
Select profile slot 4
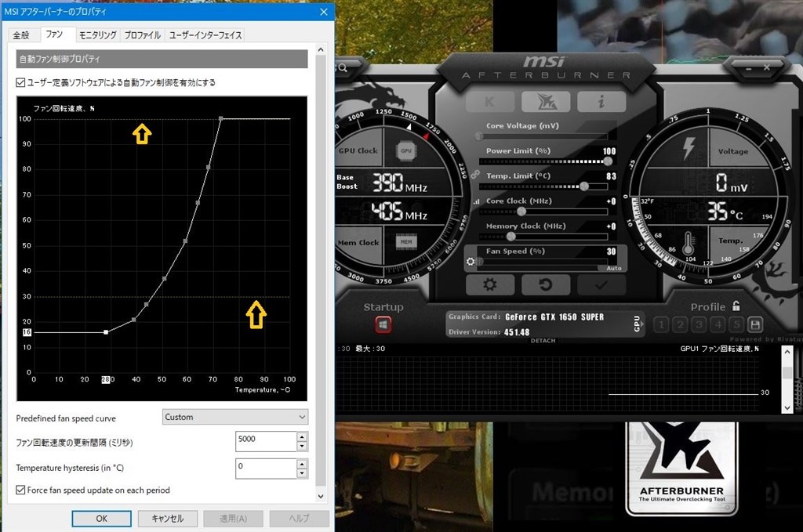(x=718, y=324)
